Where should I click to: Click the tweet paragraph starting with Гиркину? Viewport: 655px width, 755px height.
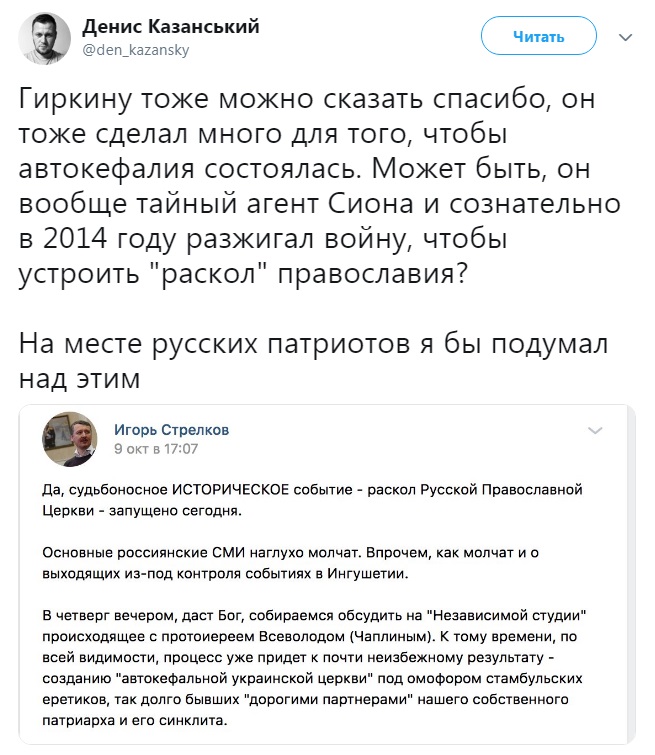pyautogui.click(x=319, y=186)
